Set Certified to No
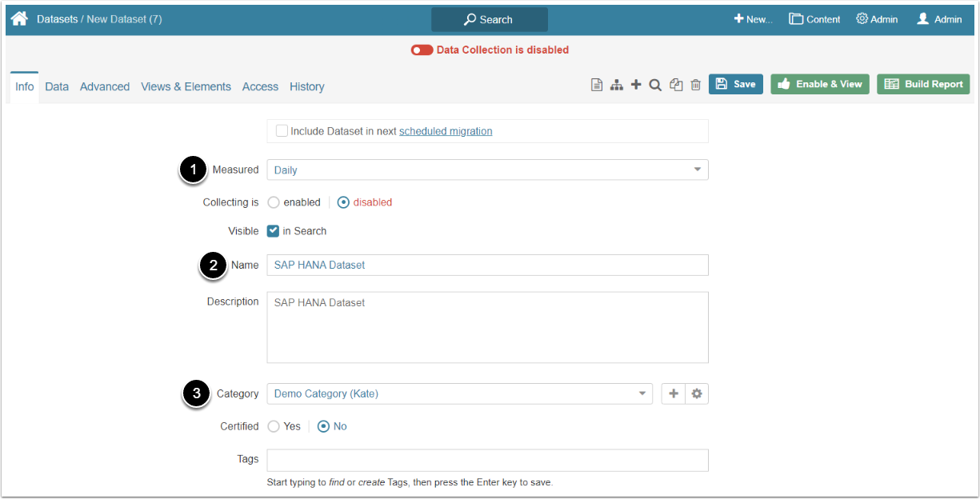Screen dimensions: 980x499 (x=323, y=426)
